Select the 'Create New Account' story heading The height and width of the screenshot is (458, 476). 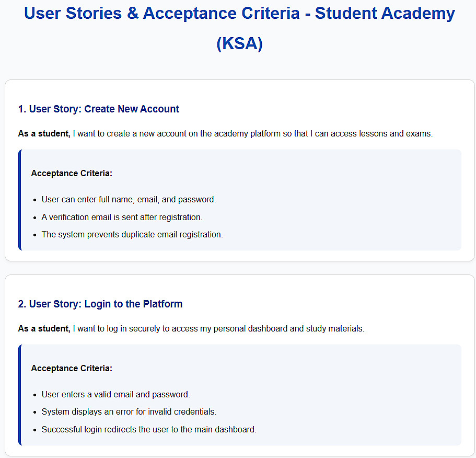(99, 109)
